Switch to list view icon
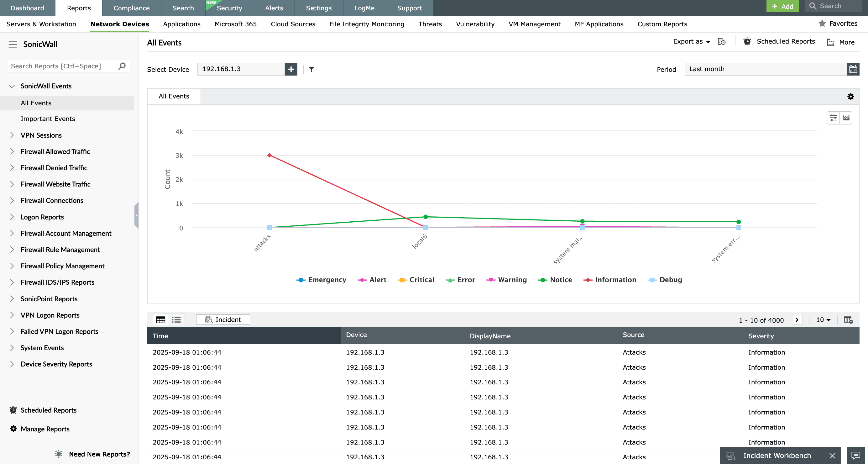The height and width of the screenshot is (464, 868). 176,320
